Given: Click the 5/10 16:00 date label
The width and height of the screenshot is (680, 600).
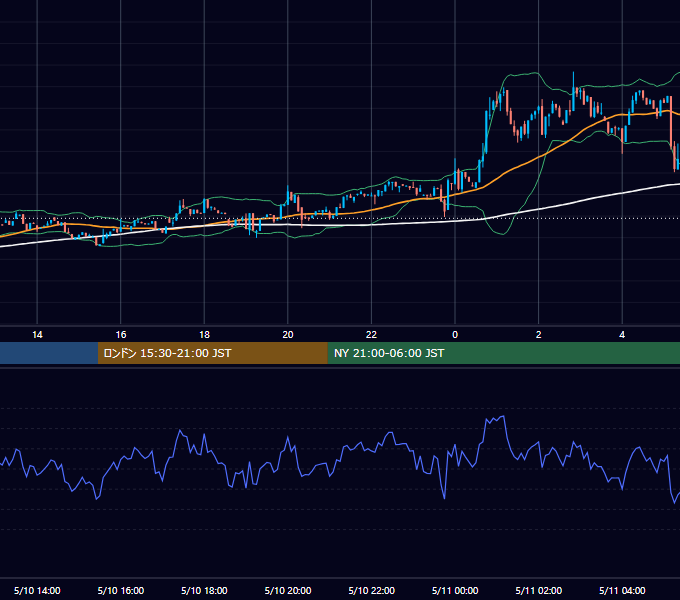Looking at the screenshot, I should pos(121,590).
